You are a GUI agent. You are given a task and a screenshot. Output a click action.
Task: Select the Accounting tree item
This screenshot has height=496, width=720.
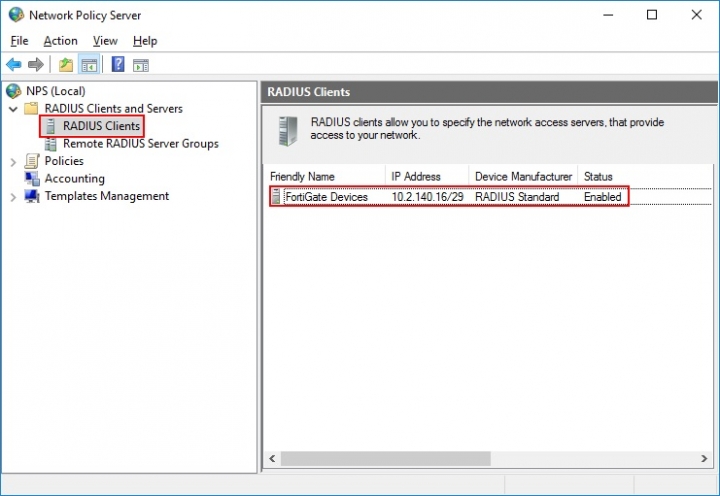point(74,178)
